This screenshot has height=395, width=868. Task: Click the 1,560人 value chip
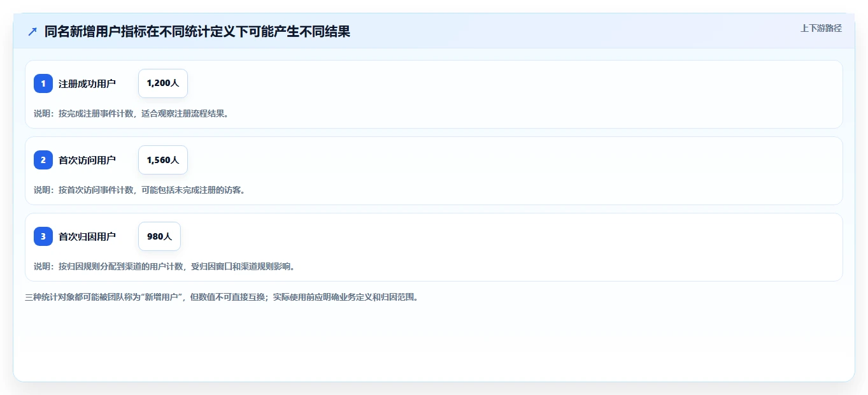pyautogui.click(x=163, y=160)
